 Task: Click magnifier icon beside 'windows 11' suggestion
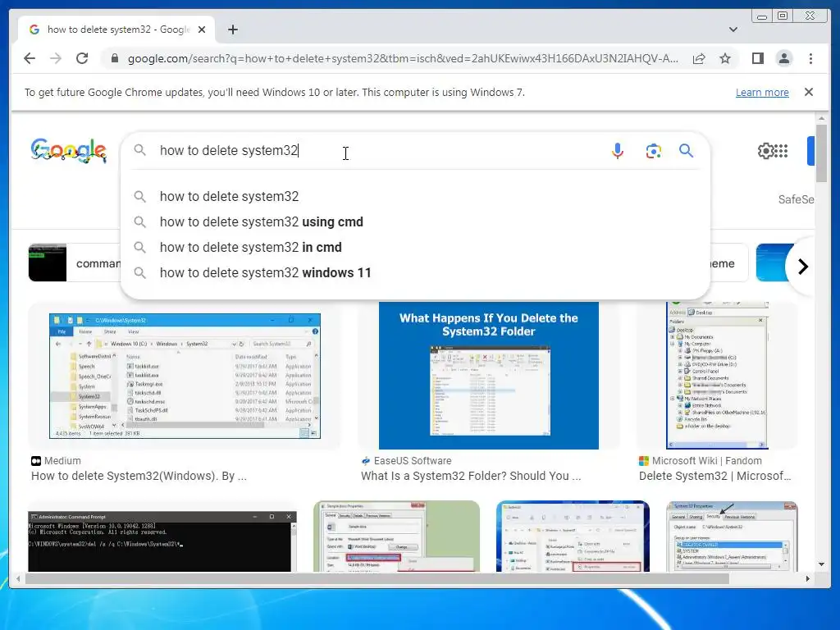[139, 272]
